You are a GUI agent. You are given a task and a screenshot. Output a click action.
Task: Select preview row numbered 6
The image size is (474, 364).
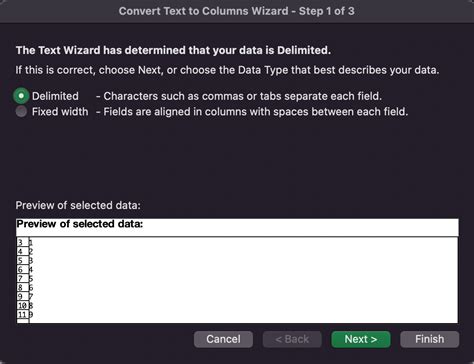pyautogui.click(x=23, y=269)
